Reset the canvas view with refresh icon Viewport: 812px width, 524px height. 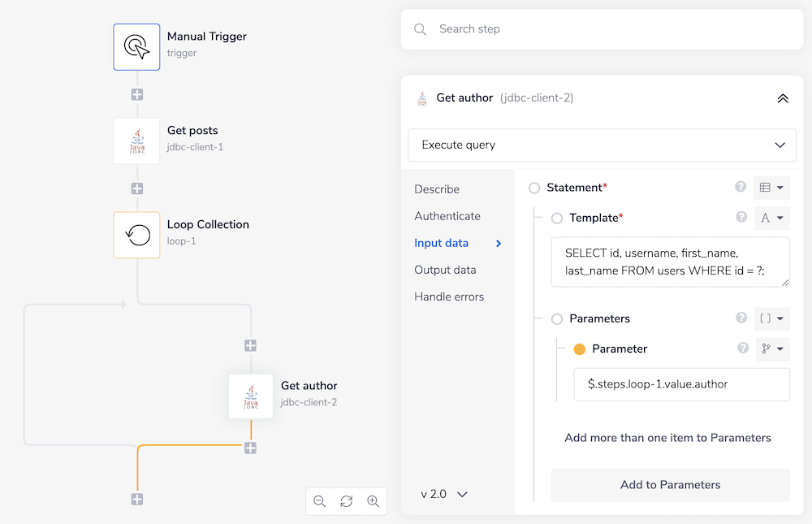(x=346, y=501)
